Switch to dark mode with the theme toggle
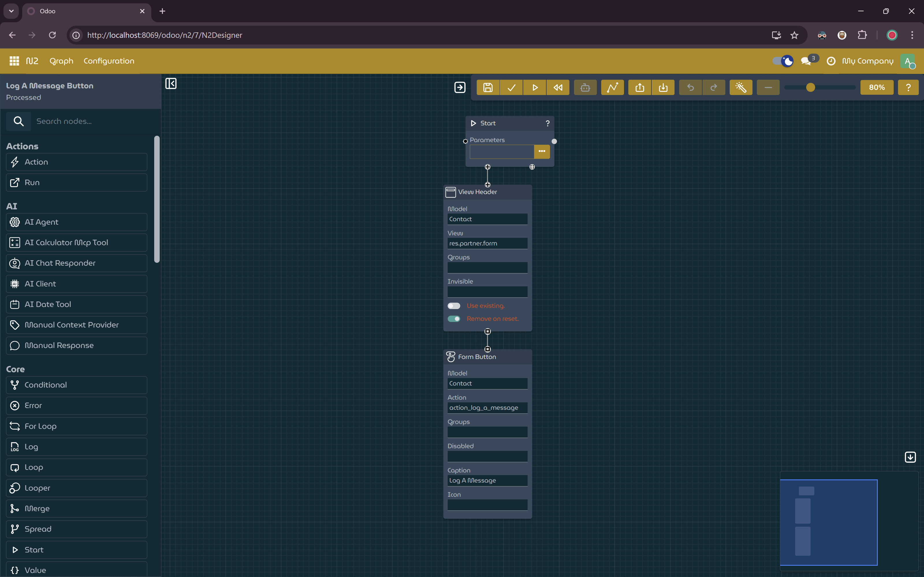Image resolution: width=924 pixels, height=577 pixels. point(783,61)
